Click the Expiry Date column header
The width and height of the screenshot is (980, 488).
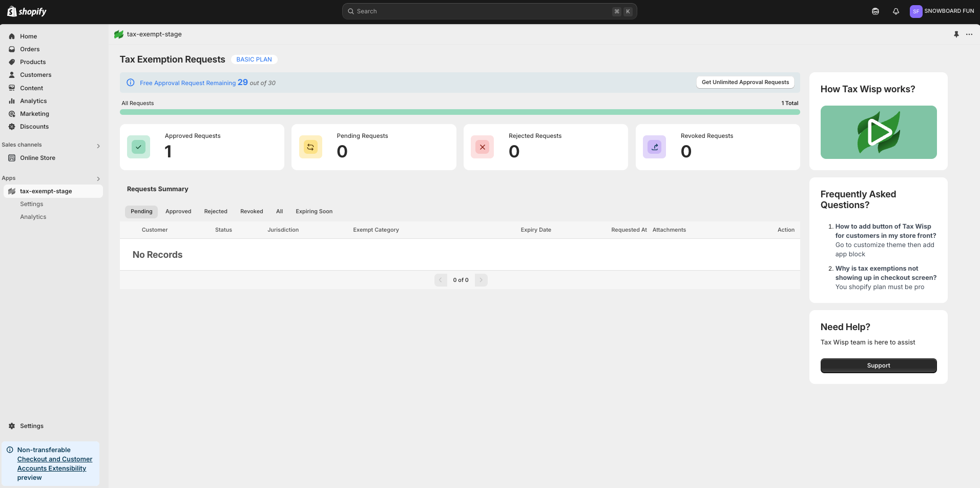536,230
